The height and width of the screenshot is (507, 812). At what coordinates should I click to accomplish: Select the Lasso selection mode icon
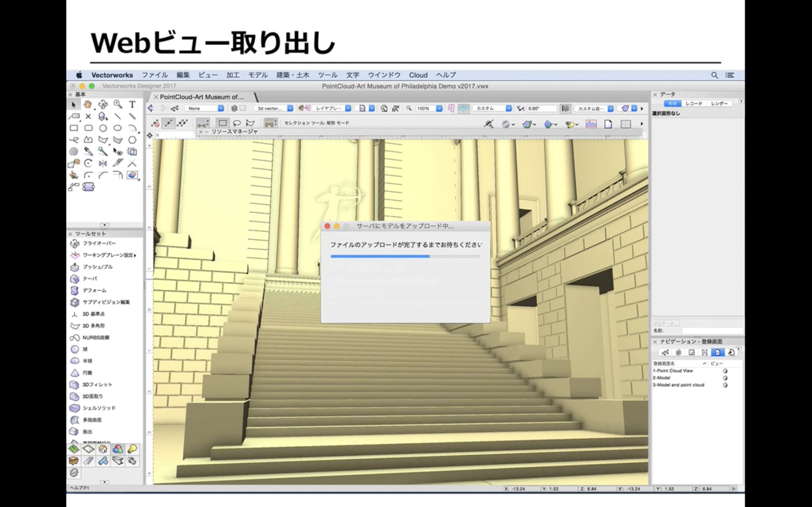pos(237,123)
